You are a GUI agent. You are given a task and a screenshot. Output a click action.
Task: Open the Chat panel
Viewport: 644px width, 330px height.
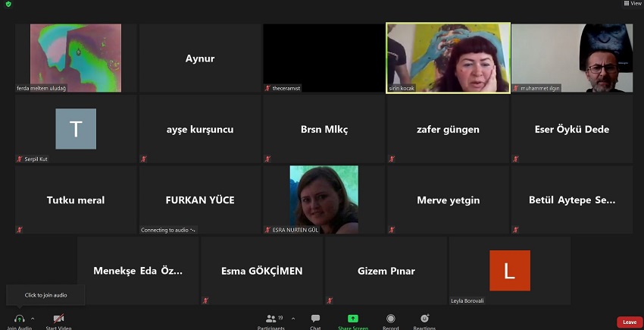pyautogui.click(x=315, y=319)
